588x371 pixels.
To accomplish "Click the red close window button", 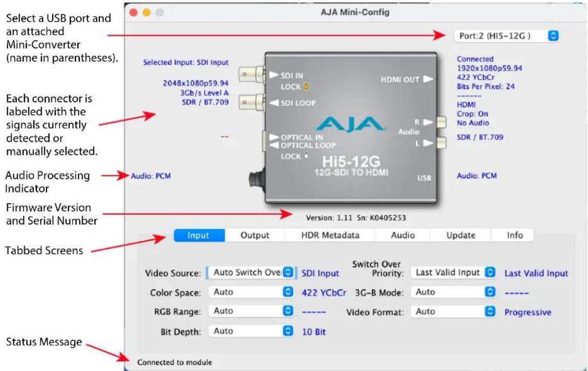I will click(134, 13).
